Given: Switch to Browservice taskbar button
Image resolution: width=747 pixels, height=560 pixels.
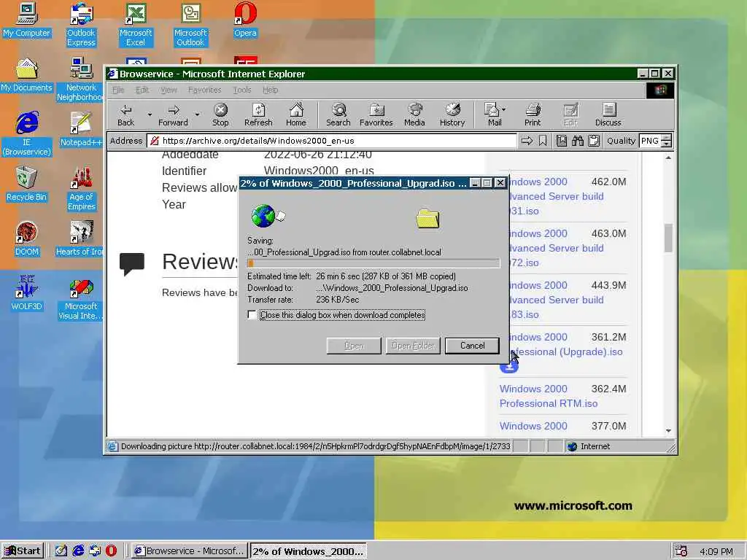Looking at the screenshot, I should pos(190,551).
